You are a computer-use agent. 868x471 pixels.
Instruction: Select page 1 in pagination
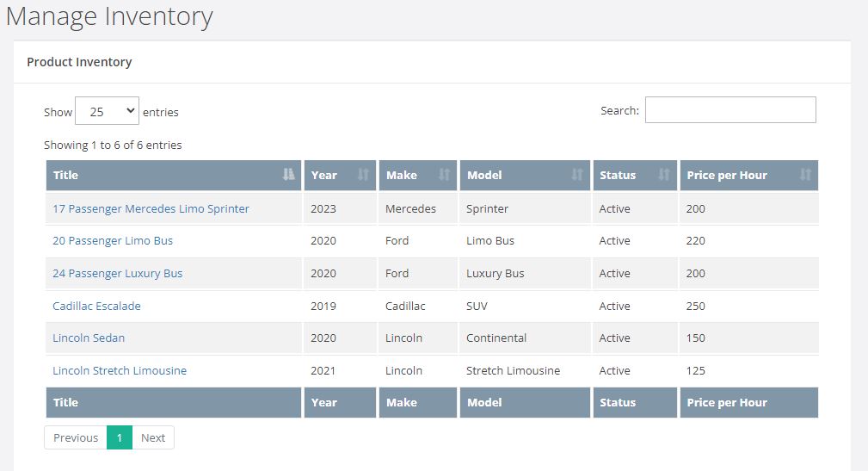click(x=120, y=437)
